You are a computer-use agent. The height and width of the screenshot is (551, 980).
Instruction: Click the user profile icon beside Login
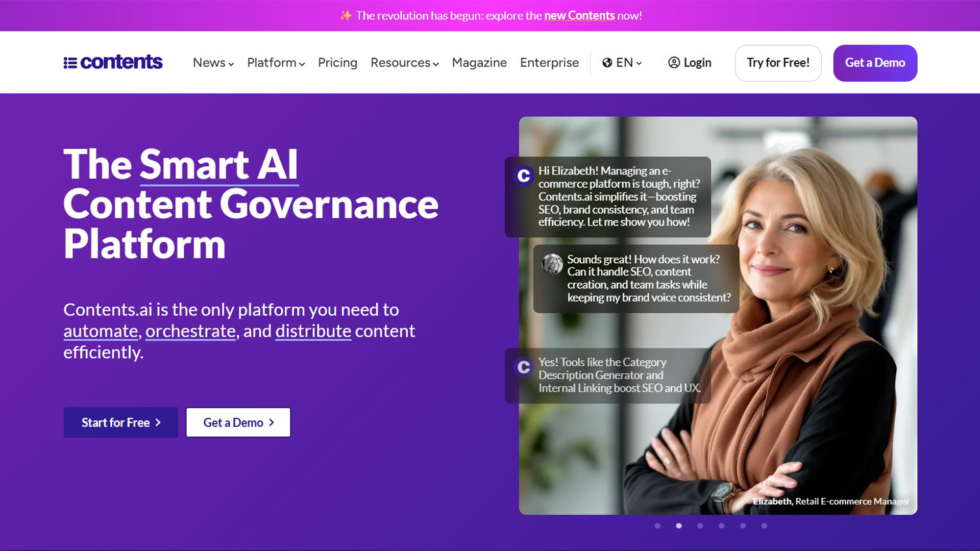point(674,62)
